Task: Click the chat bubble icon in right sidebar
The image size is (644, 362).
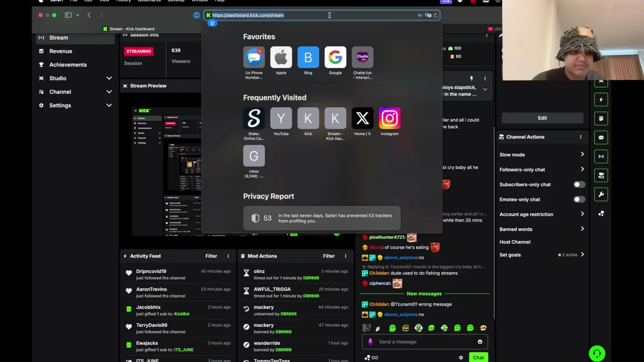Action: pos(601,137)
